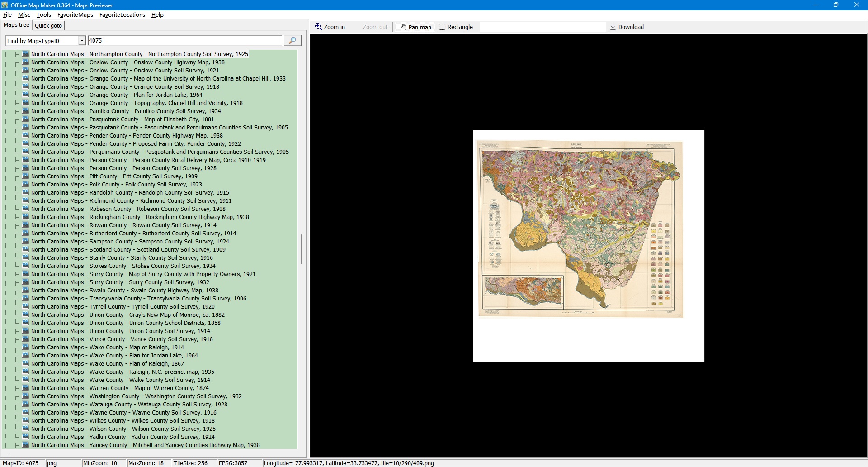The width and height of the screenshot is (868, 467).
Task: Enable the Rectangle selection tool
Action: (456, 27)
